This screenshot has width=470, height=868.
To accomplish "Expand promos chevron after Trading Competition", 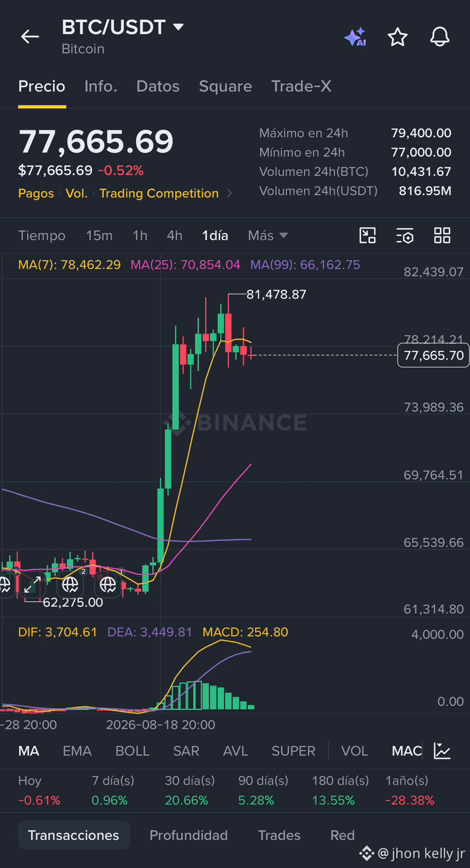I will pos(230,193).
